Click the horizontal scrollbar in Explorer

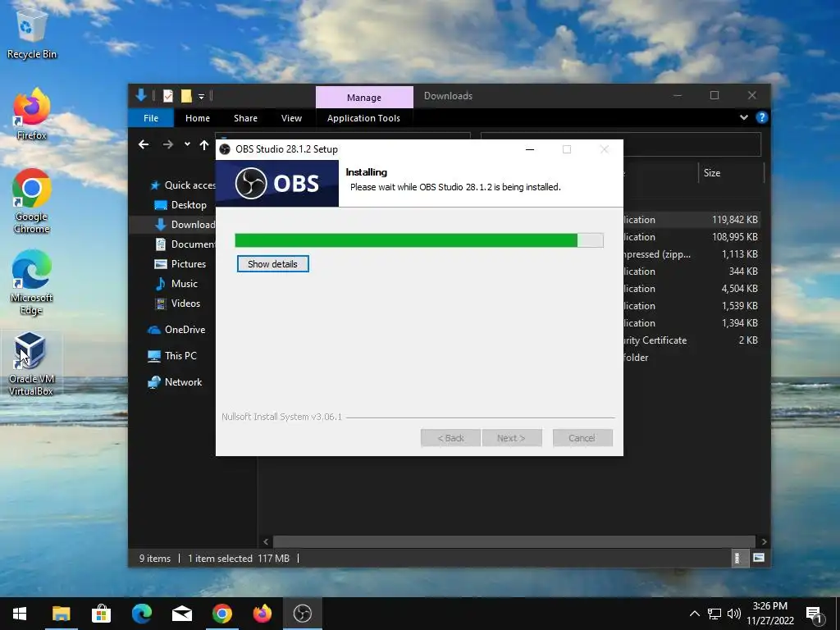(x=514, y=541)
